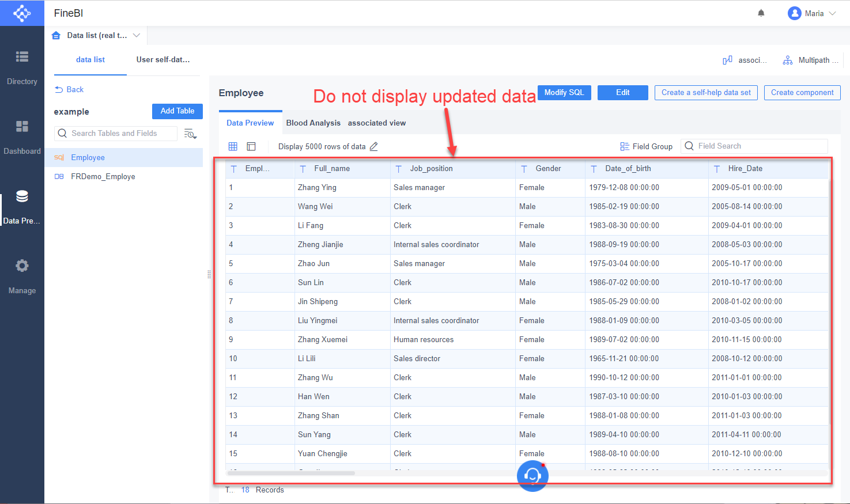This screenshot has width=850, height=504.
Task: Open the Data Preview tab
Action: coord(250,123)
